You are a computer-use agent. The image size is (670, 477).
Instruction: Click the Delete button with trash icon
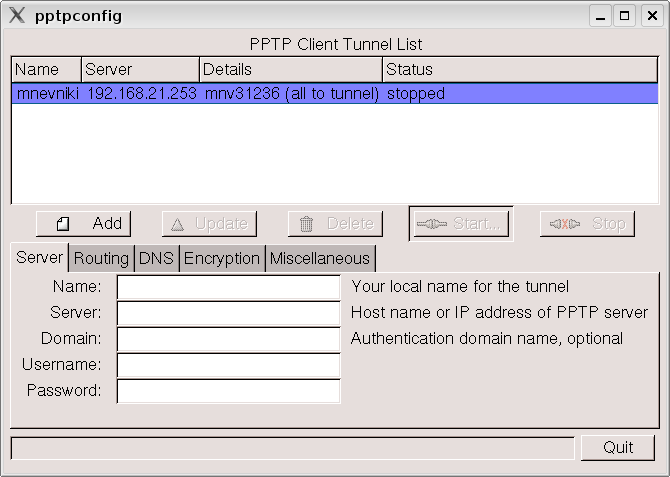point(335,224)
